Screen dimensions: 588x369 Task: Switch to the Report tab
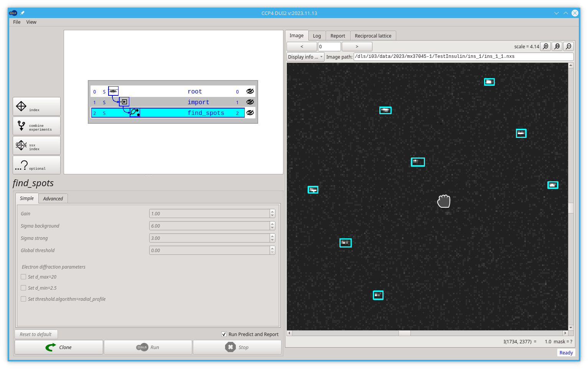(x=338, y=36)
